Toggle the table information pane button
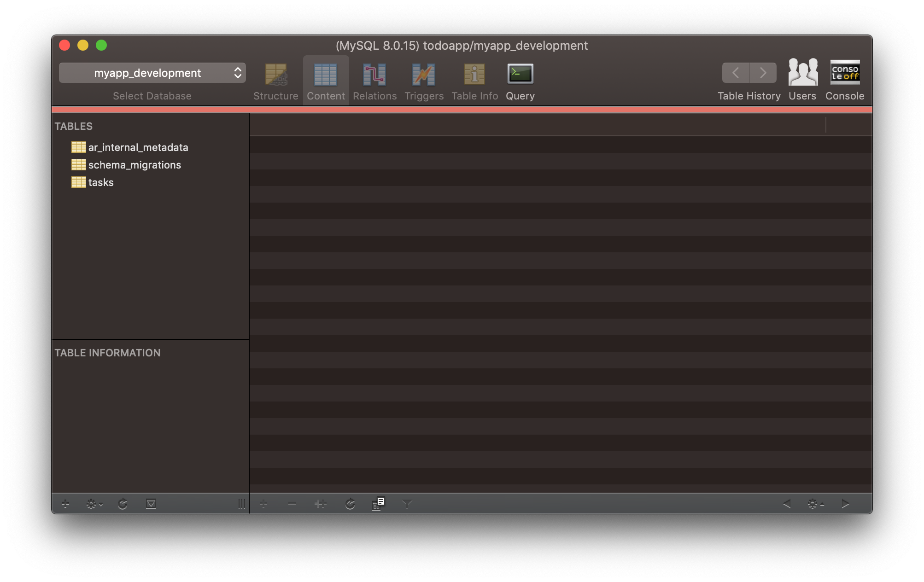The height and width of the screenshot is (582, 924). tap(151, 504)
